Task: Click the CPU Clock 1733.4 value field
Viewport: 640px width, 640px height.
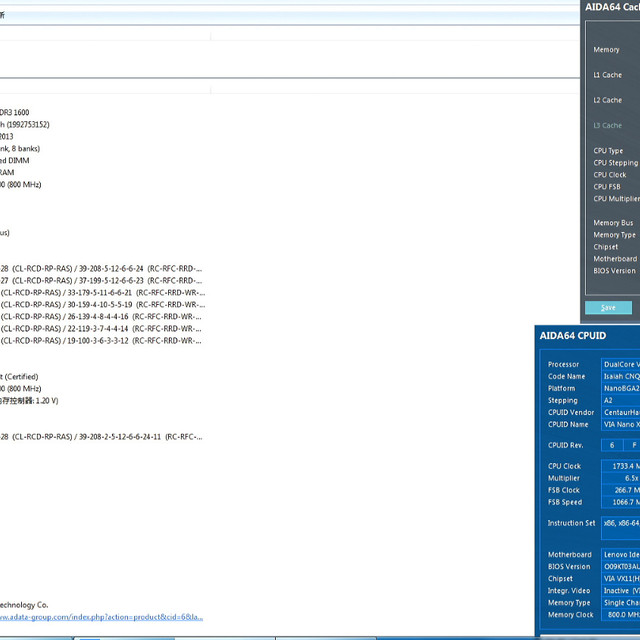Action: click(x=620, y=466)
